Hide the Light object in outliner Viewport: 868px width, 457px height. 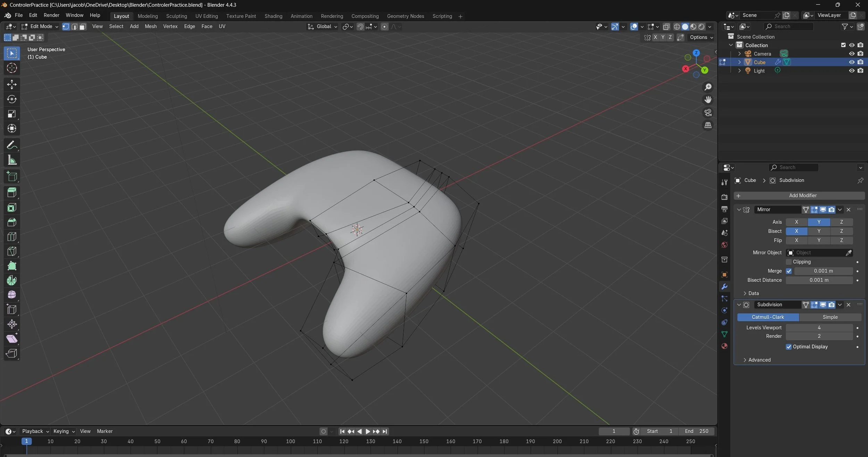[851, 71]
